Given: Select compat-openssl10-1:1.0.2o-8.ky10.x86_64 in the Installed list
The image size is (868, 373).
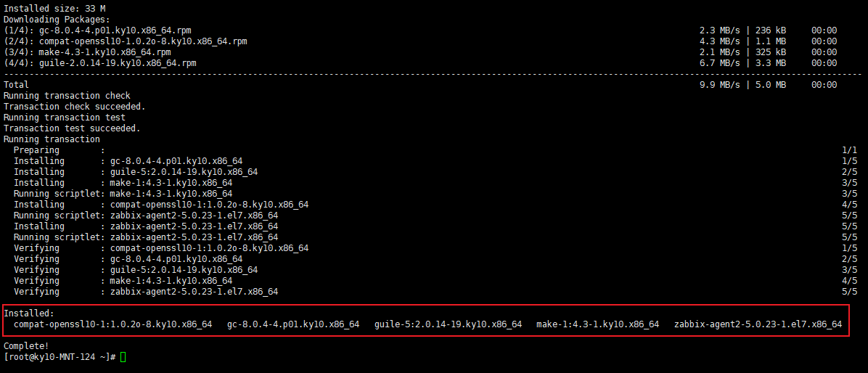Looking at the screenshot, I should (113, 324).
